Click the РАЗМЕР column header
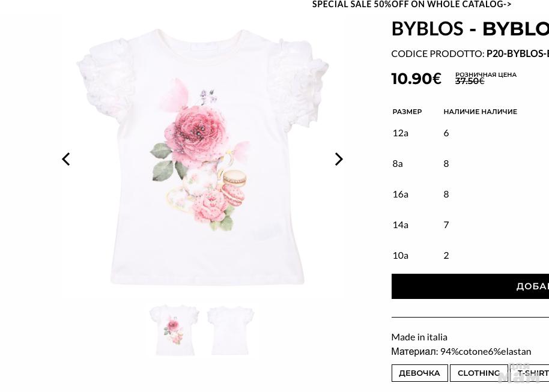The width and height of the screenshot is (549, 392). [x=407, y=112]
